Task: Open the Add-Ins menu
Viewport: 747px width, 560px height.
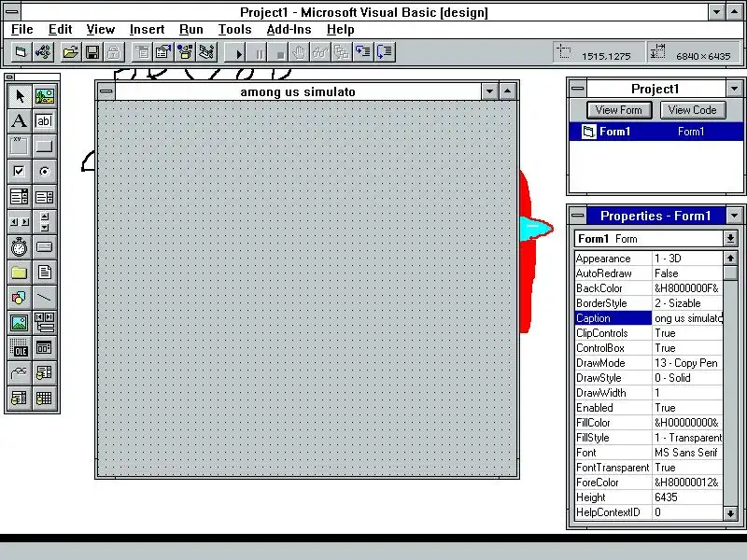Action: tap(289, 30)
